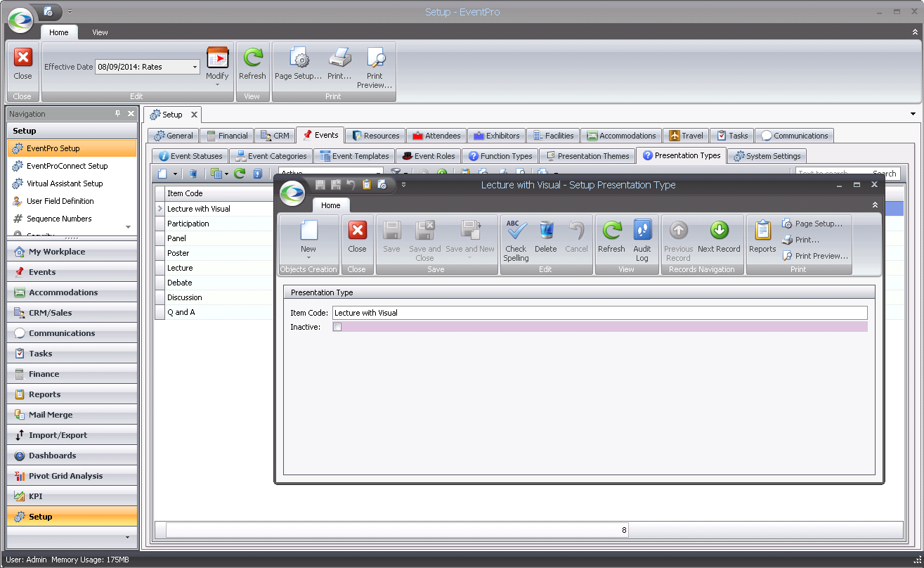
Task: Open the Mail Merge navigation section
Action: coord(72,415)
